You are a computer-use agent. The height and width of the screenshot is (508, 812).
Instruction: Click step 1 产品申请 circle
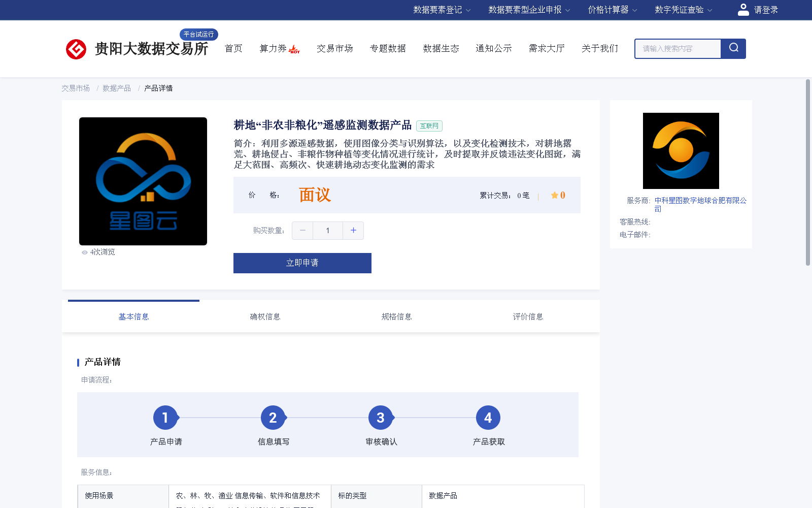(165, 418)
